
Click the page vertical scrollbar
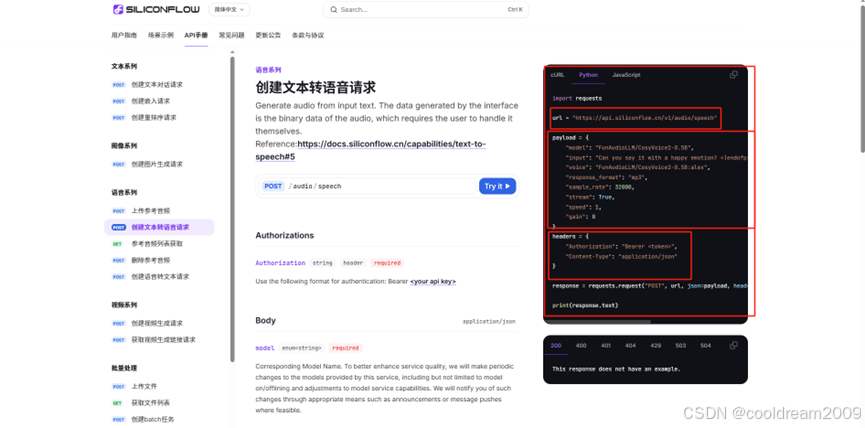coord(862,77)
